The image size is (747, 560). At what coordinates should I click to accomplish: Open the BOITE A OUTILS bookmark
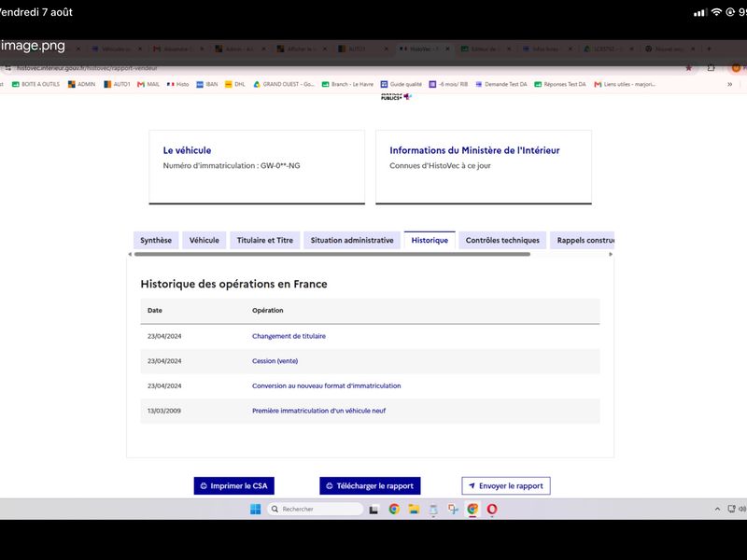coord(35,84)
